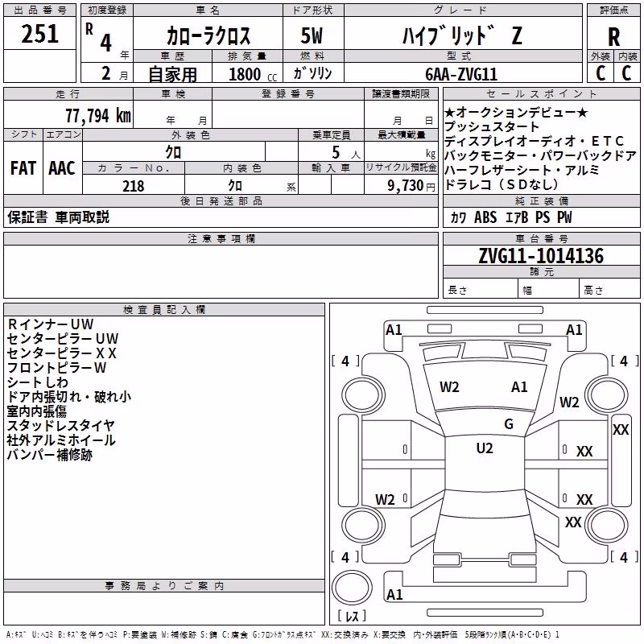Click the fuel type ガソリン
Viewport: 644px width, 644px height.
(312, 73)
